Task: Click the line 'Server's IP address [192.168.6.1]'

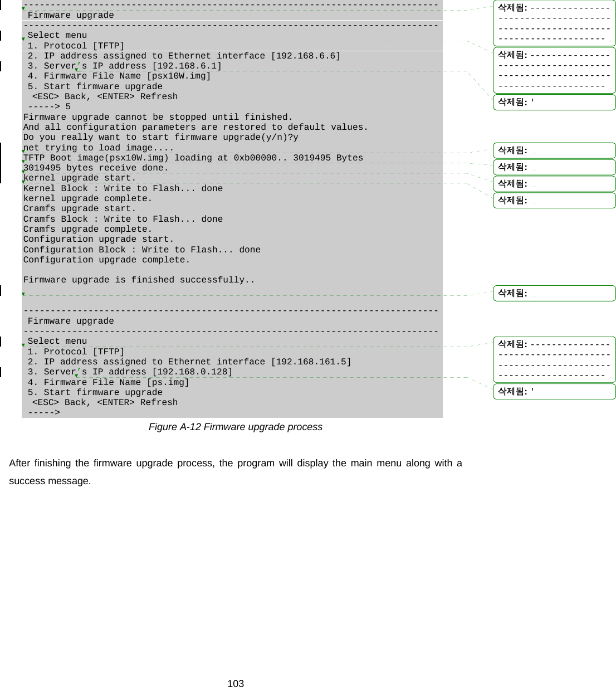Action: (x=125, y=66)
